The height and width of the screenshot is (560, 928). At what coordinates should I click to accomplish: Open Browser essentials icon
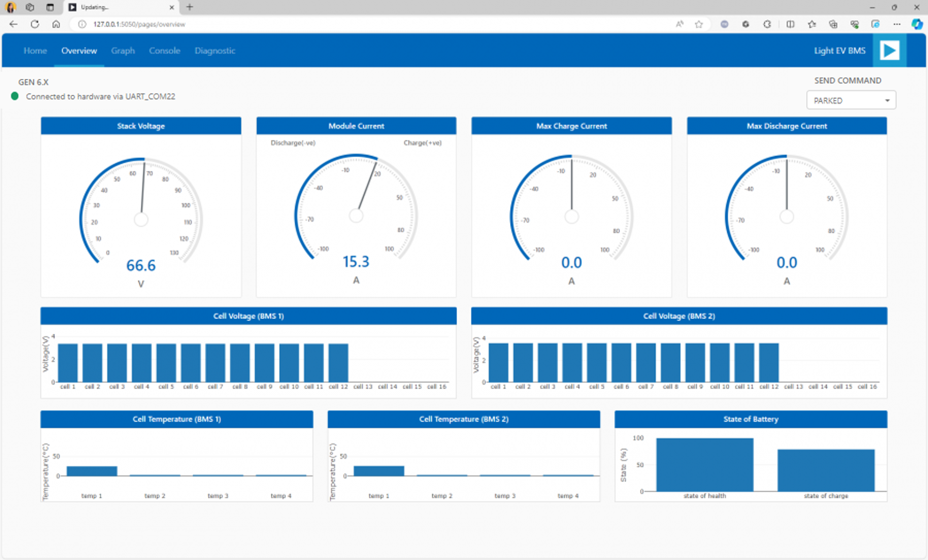pyautogui.click(x=854, y=24)
